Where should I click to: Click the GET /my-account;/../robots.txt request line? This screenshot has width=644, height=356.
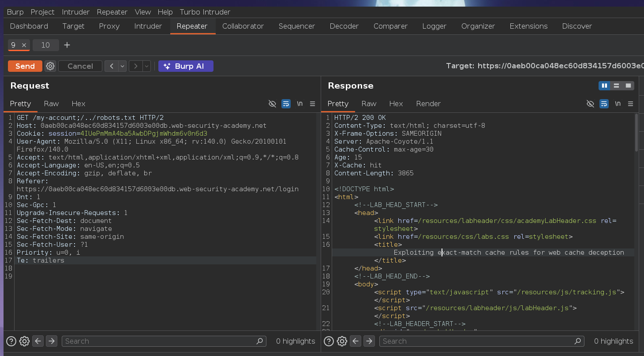(90, 118)
